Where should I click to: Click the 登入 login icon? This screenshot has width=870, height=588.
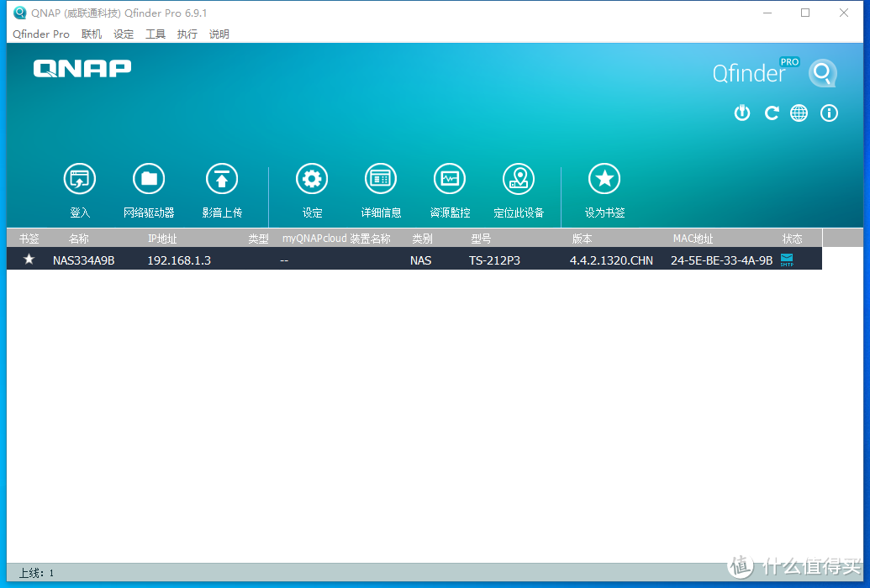tap(80, 179)
